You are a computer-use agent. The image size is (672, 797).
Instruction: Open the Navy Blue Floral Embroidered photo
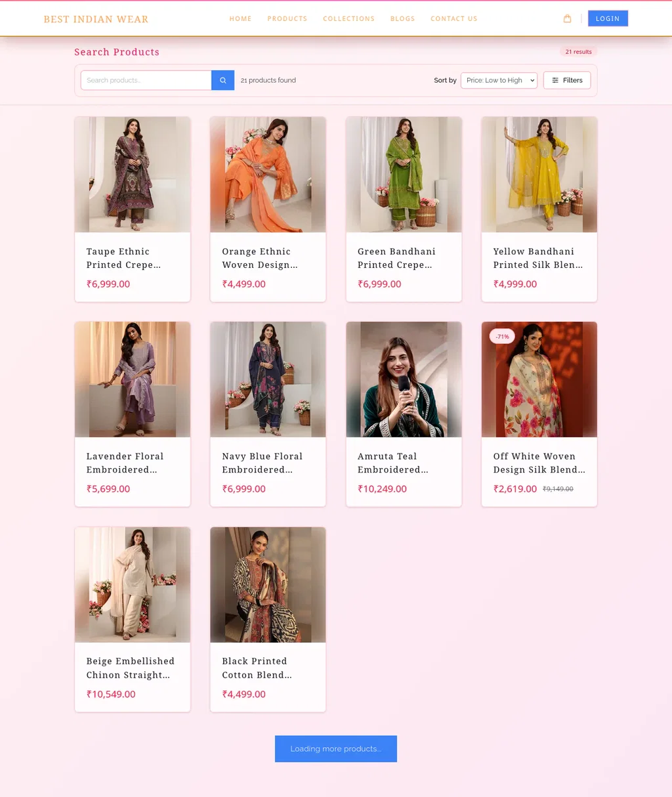268,379
